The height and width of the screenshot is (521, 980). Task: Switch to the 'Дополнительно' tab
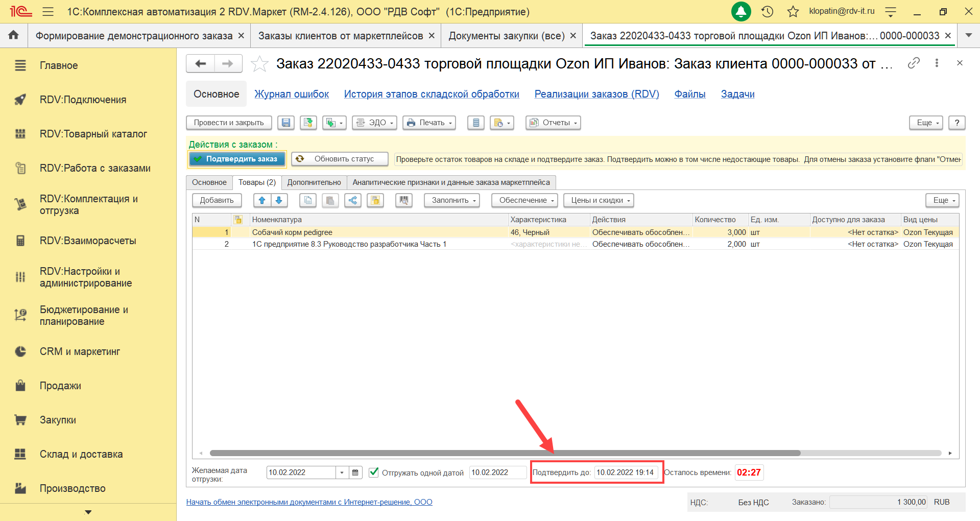[314, 182]
